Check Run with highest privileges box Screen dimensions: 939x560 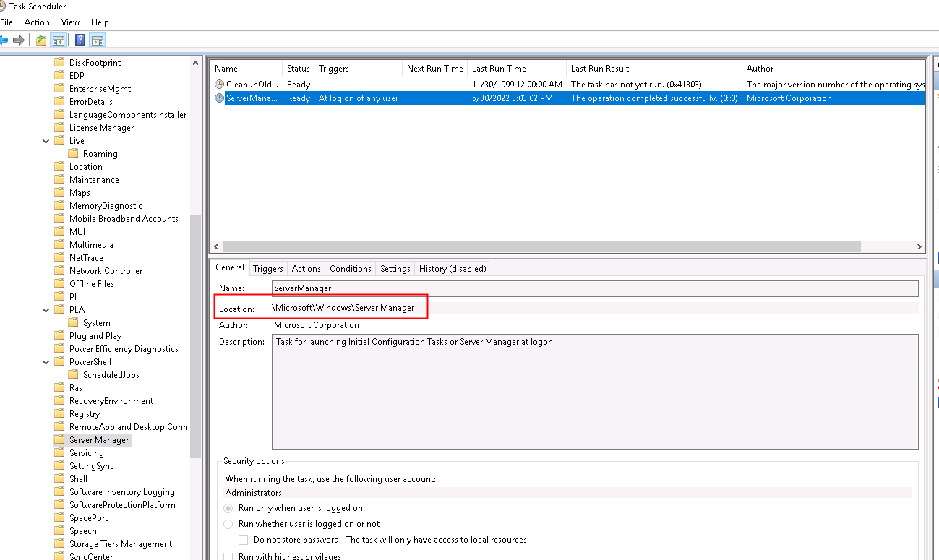point(228,556)
